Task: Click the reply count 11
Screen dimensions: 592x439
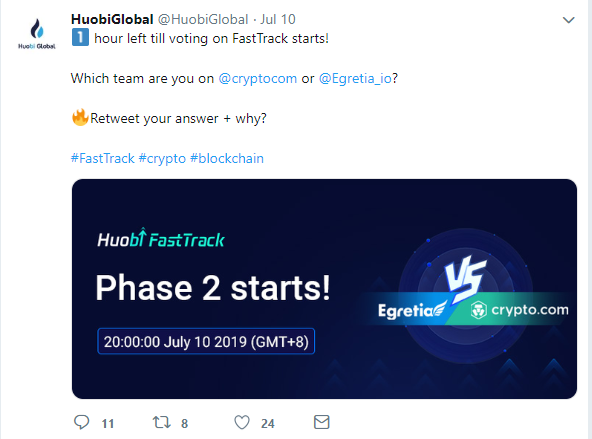Action: click(x=108, y=424)
